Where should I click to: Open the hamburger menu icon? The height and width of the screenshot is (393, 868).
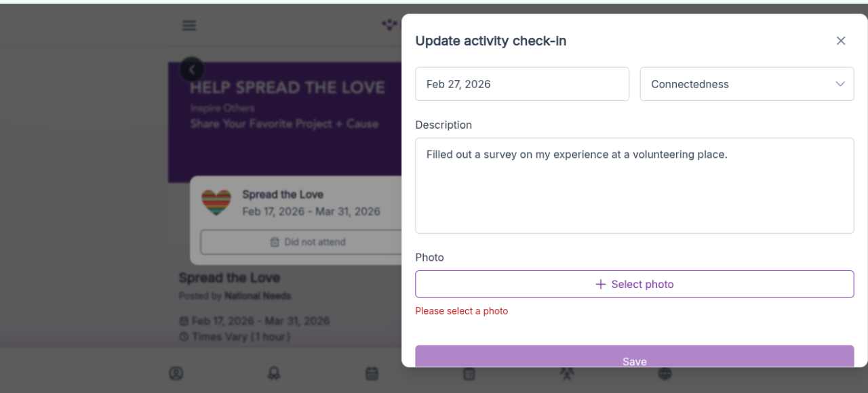click(x=189, y=26)
